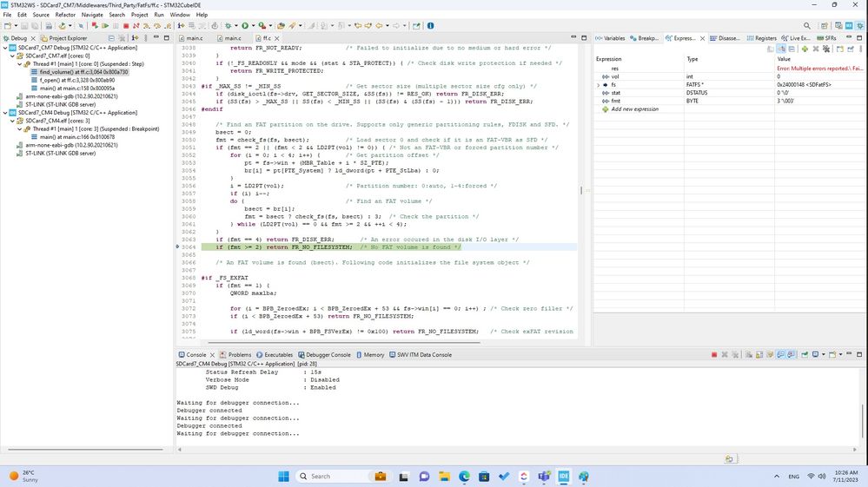
Task: Open the File menu
Action: pos(7,15)
